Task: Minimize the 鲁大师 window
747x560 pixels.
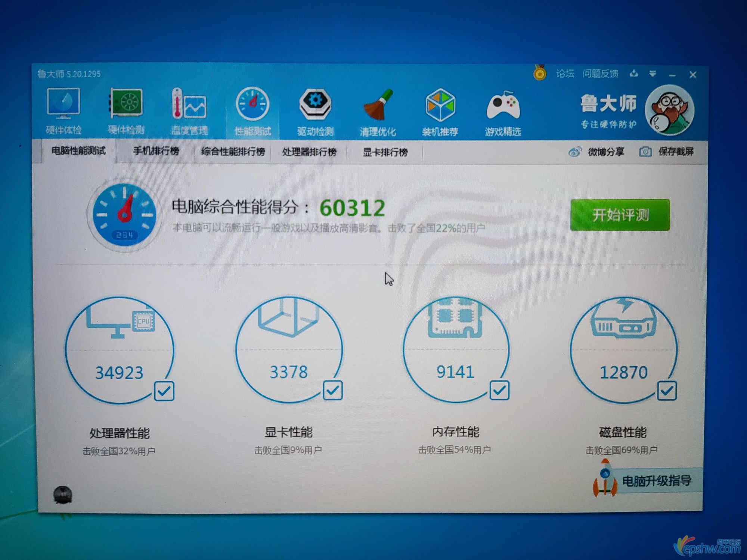Action: click(x=673, y=75)
